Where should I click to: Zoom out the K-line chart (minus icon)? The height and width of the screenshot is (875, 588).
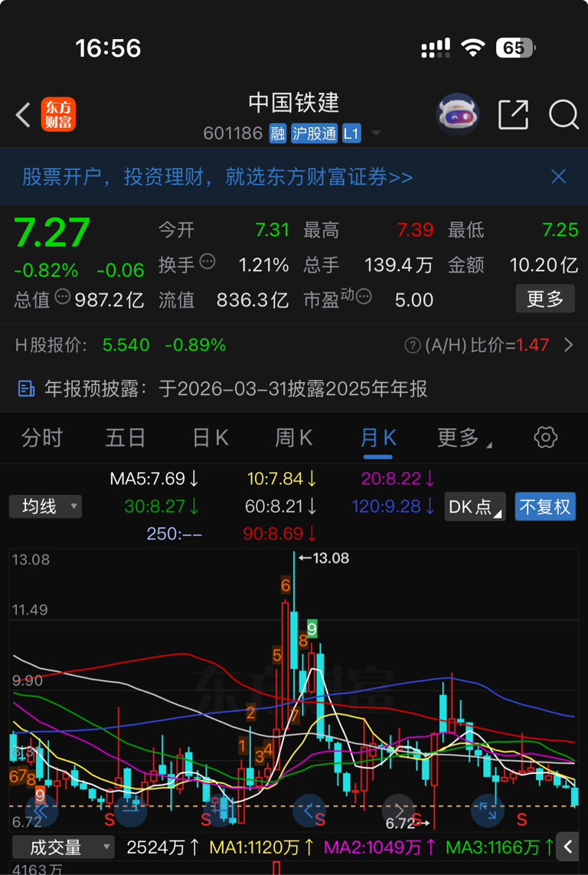(x=131, y=811)
